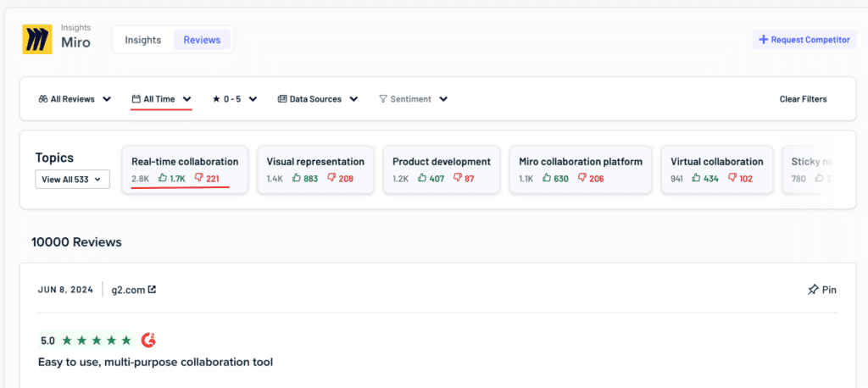
Task: Select the Visual representation topic card
Action: pyautogui.click(x=315, y=169)
